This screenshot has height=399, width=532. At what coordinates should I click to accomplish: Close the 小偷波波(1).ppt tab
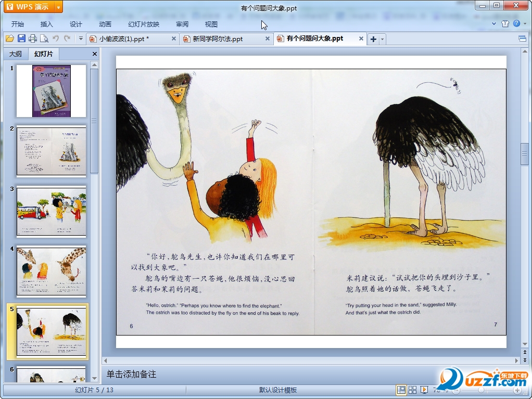174,38
